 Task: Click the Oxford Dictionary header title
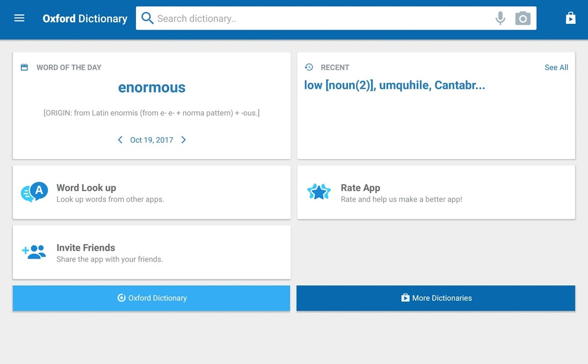[x=85, y=18]
